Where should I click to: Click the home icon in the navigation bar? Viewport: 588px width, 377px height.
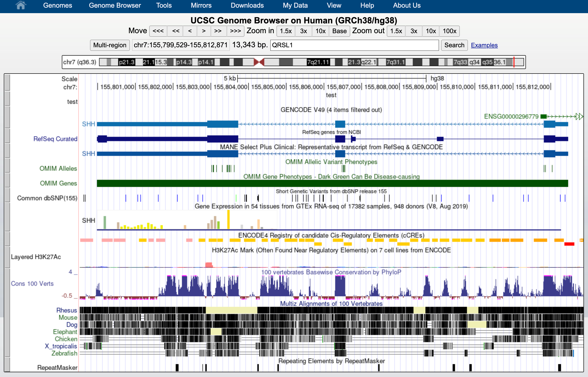point(21,5)
